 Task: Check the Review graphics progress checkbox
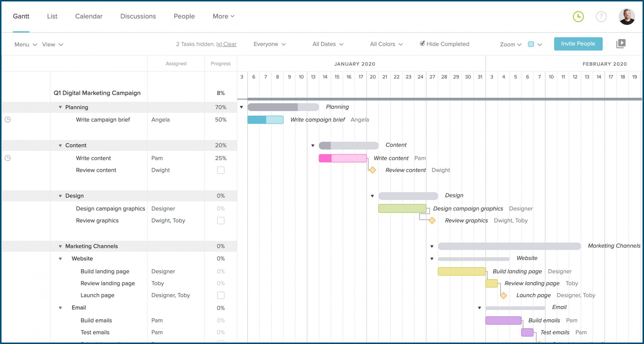pyautogui.click(x=220, y=221)
